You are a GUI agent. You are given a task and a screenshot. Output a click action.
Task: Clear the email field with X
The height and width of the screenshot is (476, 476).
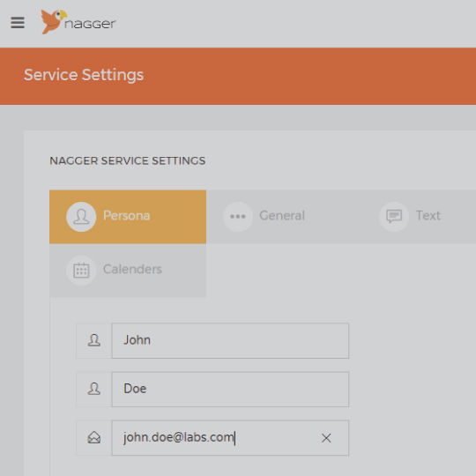coord(326,438)
